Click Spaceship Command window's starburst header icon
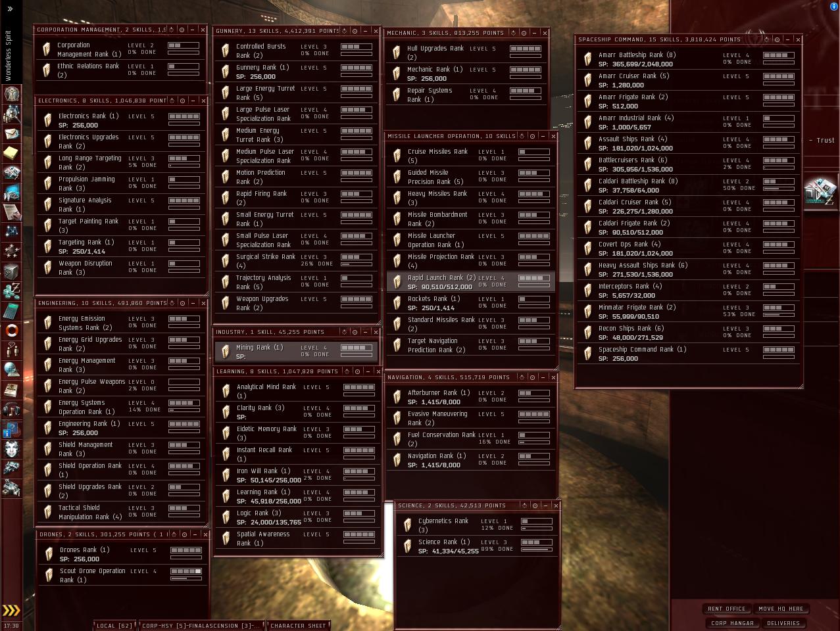Viewport: 840px width, 631px height. [x=765, y=39]
